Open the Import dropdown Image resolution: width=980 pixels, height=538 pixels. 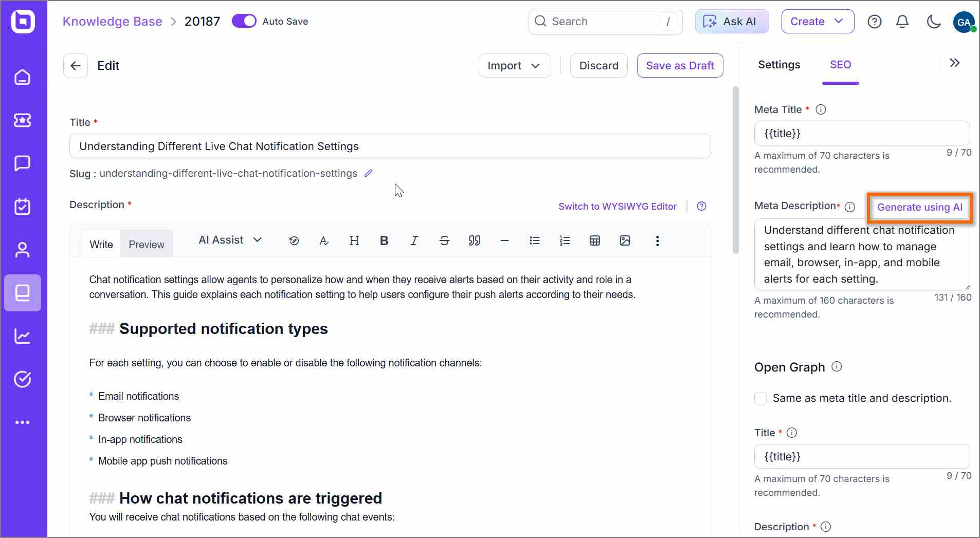[514, 66]
